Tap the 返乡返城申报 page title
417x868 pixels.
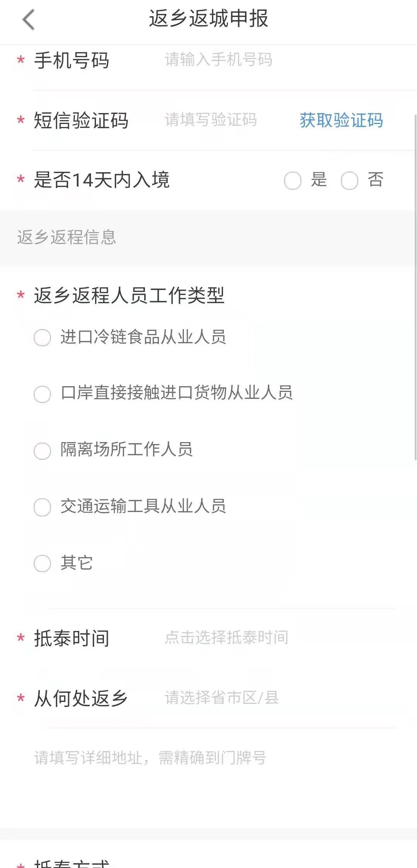tap(208, 19)
